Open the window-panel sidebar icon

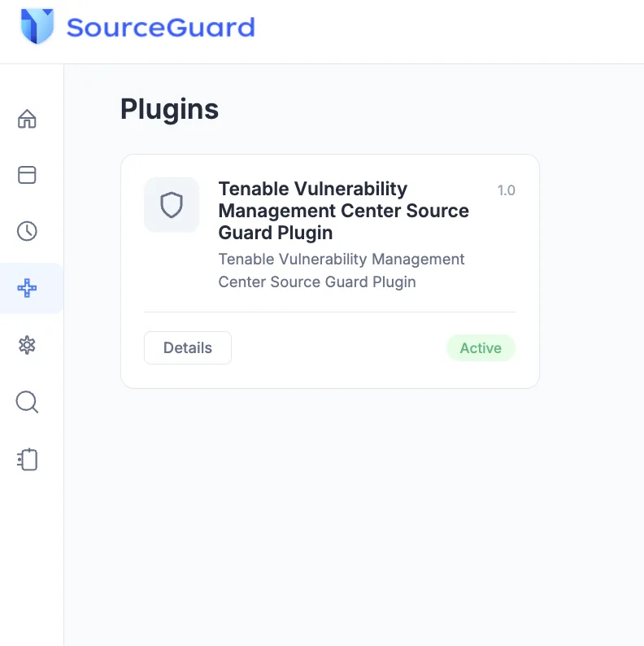tap(27, 175)
